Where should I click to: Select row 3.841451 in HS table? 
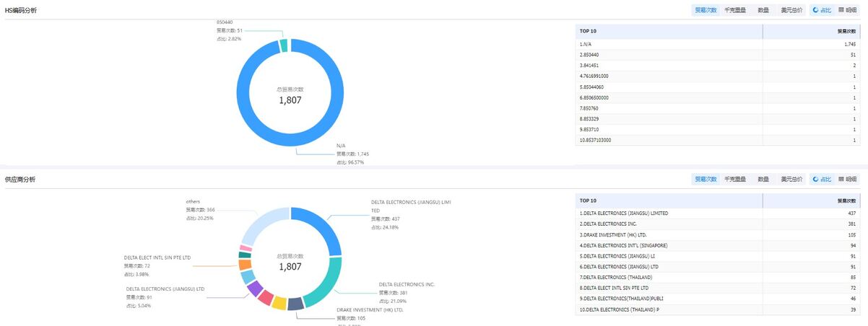click(717, 65)
